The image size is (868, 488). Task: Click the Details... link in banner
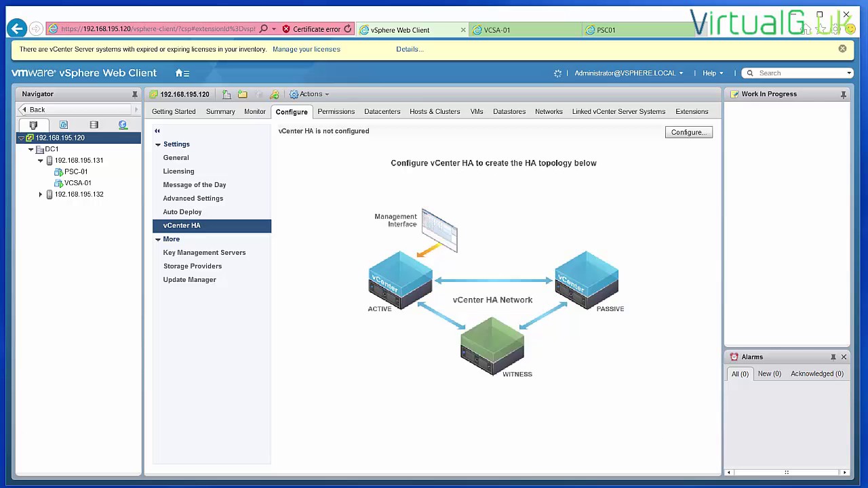click(410, 49)
